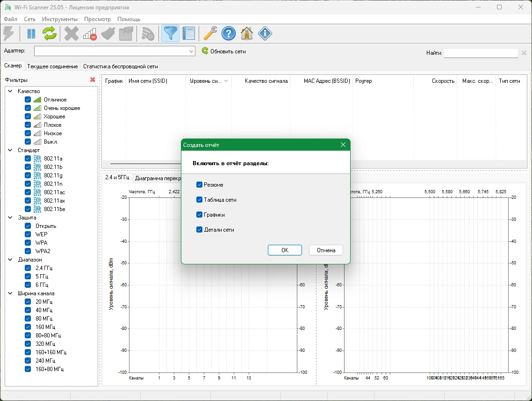Image resolution: width=532 pixels, height=401 pixels.
Task: Click the notebook report toolbar icon
Action: pyautogui.click(x=188, y=34)
